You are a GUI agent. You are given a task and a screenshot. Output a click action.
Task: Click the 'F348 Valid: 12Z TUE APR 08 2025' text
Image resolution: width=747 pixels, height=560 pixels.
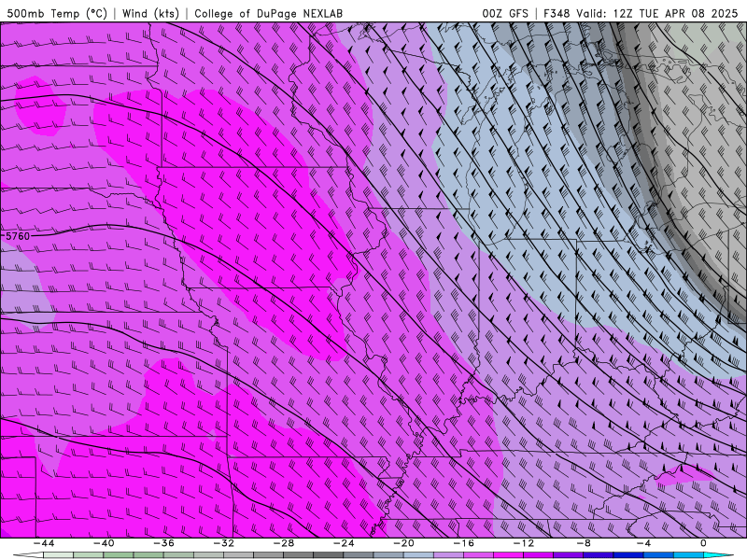(641, 13)
